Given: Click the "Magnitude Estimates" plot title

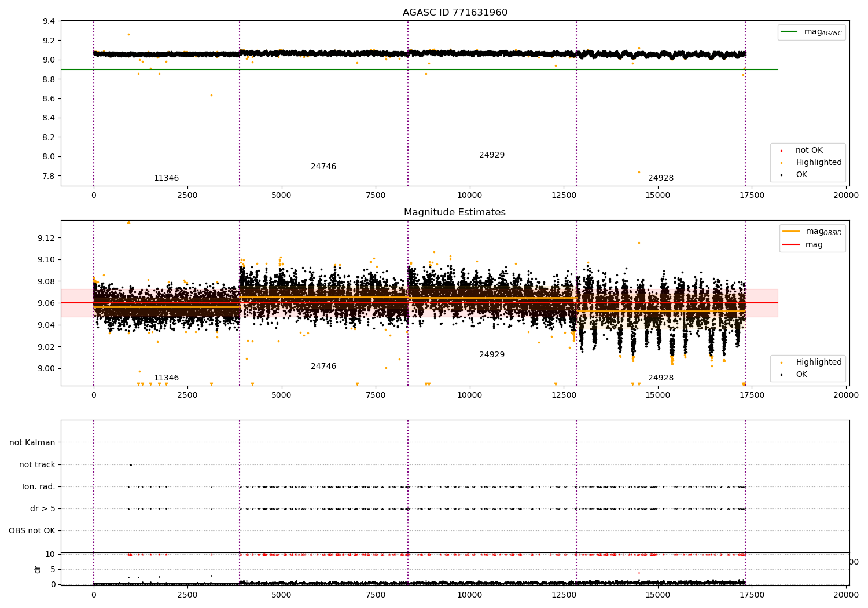Looking at the screenshot, I should tap(455, 213).
